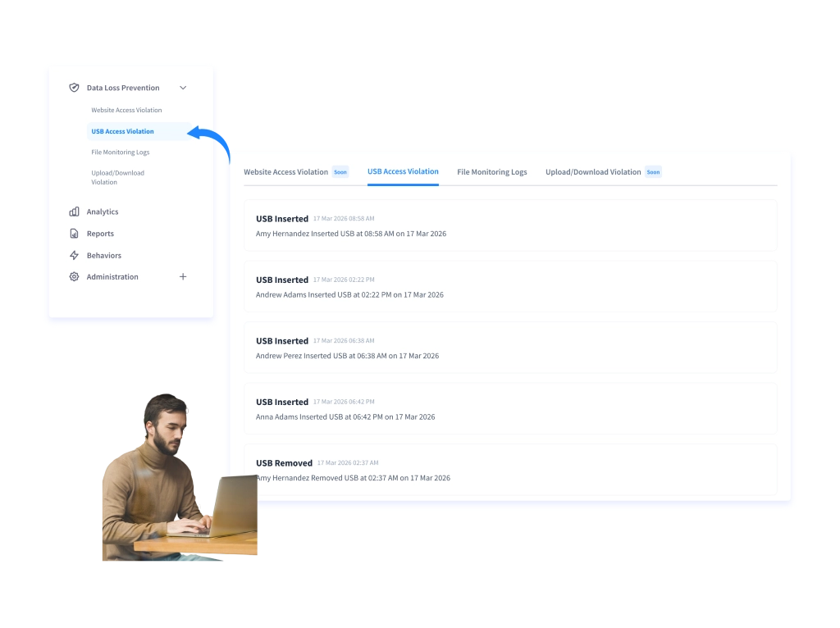Image resolution: width=840 pixels, height=628 pixels.
Task: Click the Behaviors lightning bolt icon
Action: 74,255
